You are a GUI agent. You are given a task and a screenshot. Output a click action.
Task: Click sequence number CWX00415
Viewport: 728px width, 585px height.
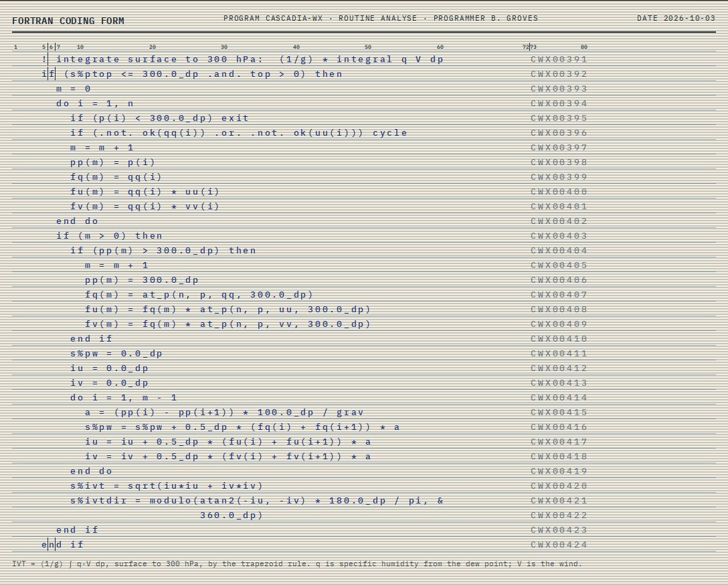click(x=559, y=413)
